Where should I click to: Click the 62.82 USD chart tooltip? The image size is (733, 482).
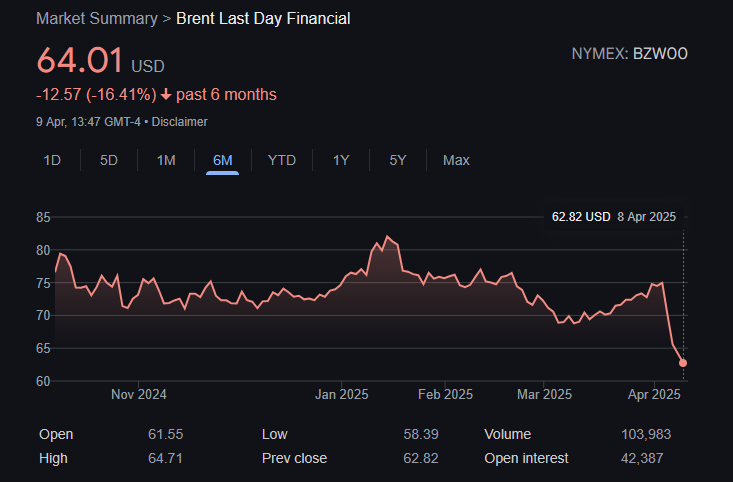point(614,216)
